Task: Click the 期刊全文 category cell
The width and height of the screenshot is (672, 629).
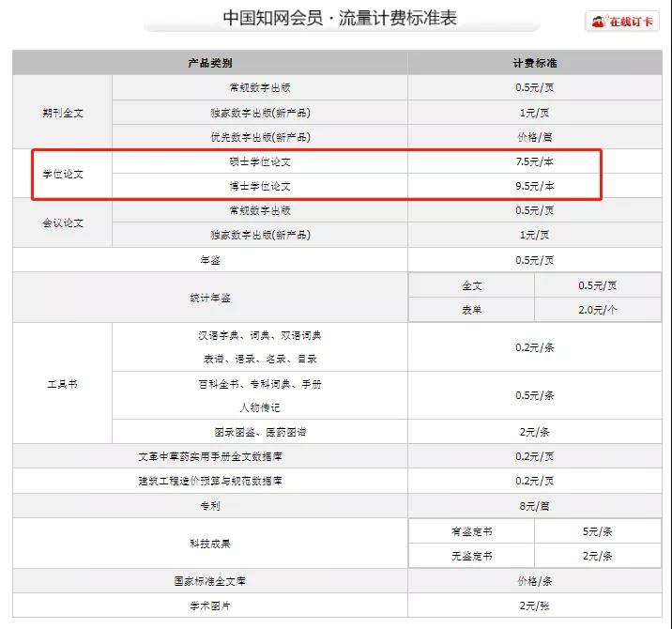Action: point(63,113)
